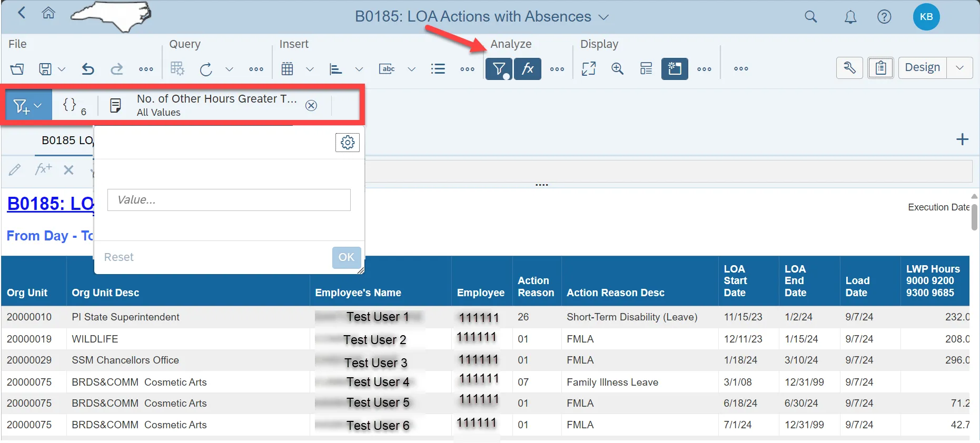
Task: Expand the add filter dropdown
Action: tap(28, 106)
